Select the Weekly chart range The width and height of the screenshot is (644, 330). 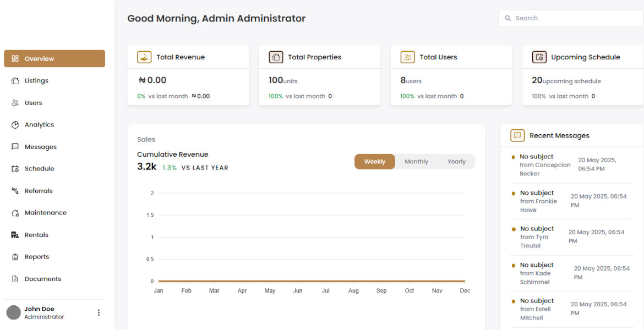pos(375,162)
